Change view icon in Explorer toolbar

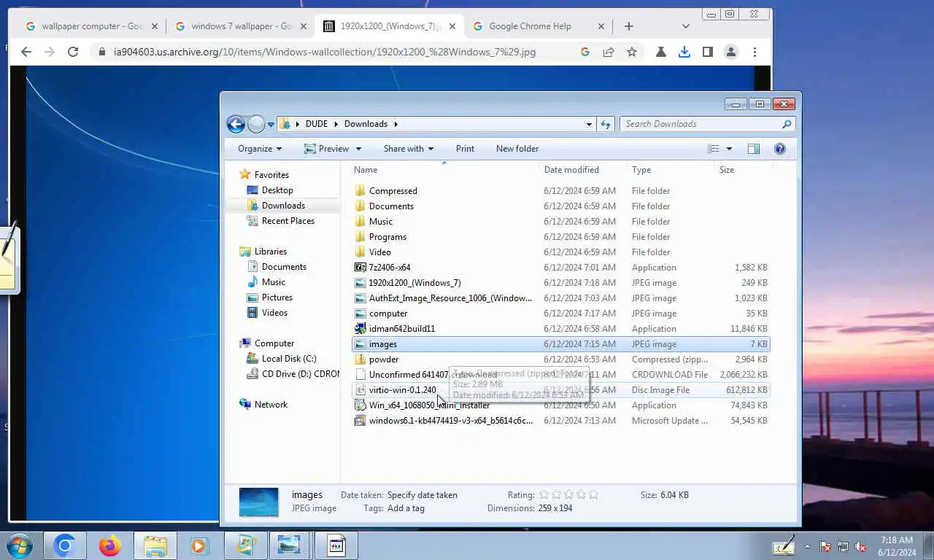tap(714, 149)
